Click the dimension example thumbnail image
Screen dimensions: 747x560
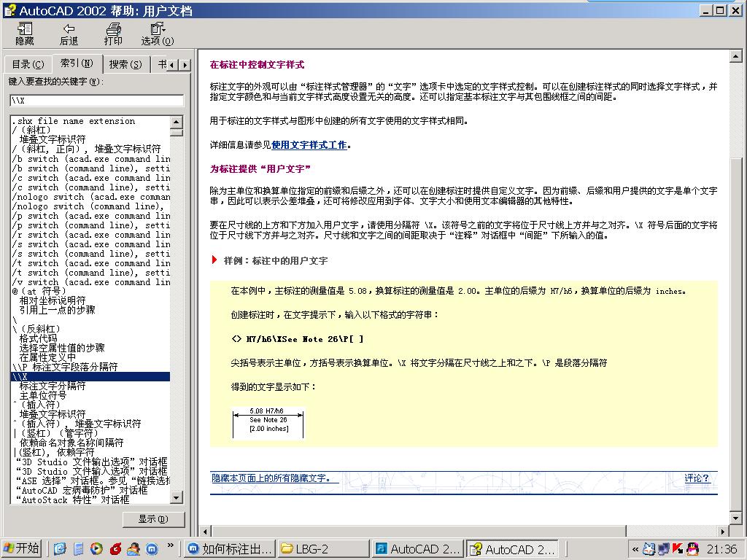[268, 422]
